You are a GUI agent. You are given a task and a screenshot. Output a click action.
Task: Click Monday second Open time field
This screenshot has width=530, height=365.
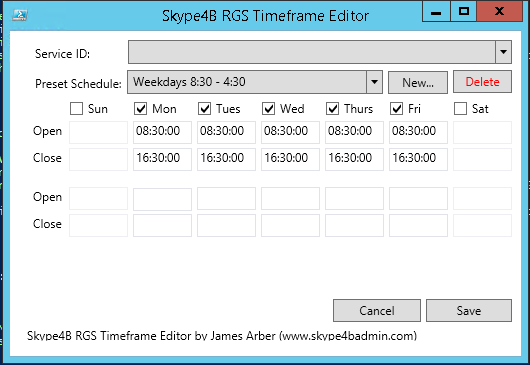click(x=162, y=198)
